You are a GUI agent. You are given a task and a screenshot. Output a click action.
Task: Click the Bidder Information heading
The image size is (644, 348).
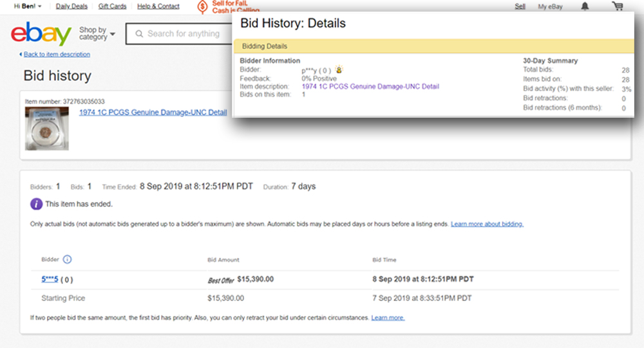point(270,60)
